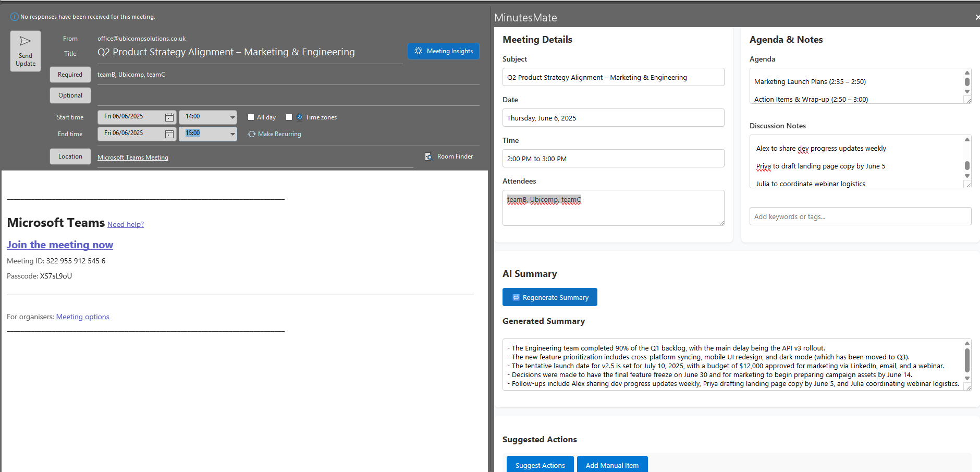The width and height of the screenshot is (980, 472).
Task: Click the Suggest Actions button
Action: point(540,464)
